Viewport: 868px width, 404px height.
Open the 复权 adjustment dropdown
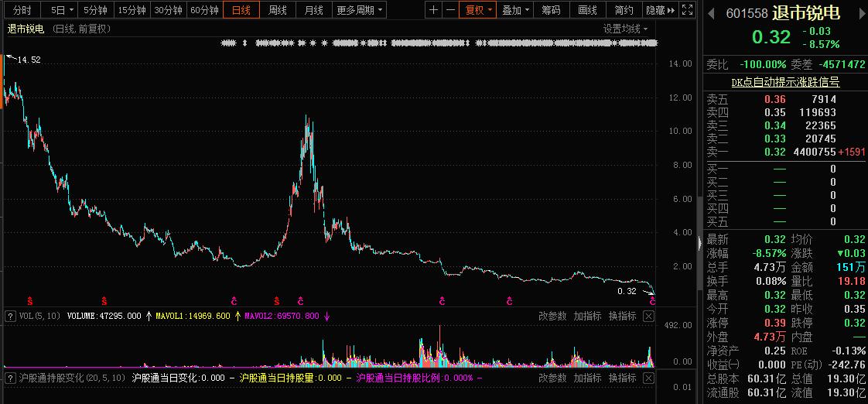pos(478,10)
